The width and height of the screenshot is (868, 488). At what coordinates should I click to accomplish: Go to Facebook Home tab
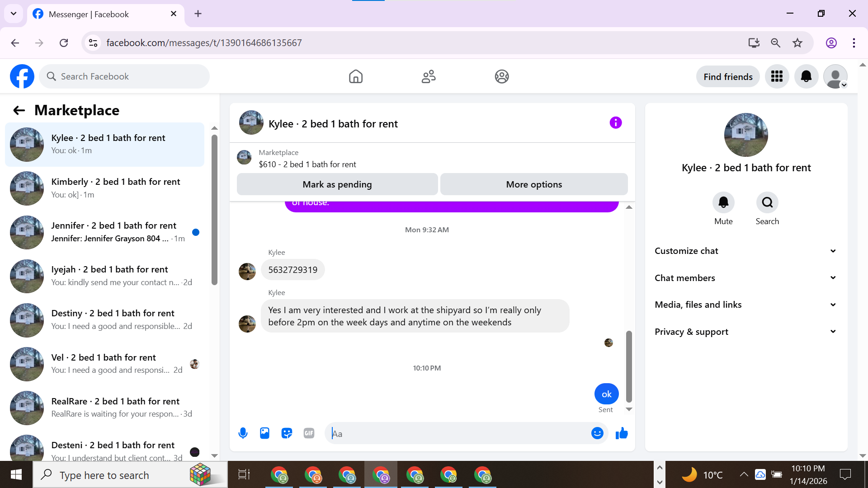pos(356,76)
